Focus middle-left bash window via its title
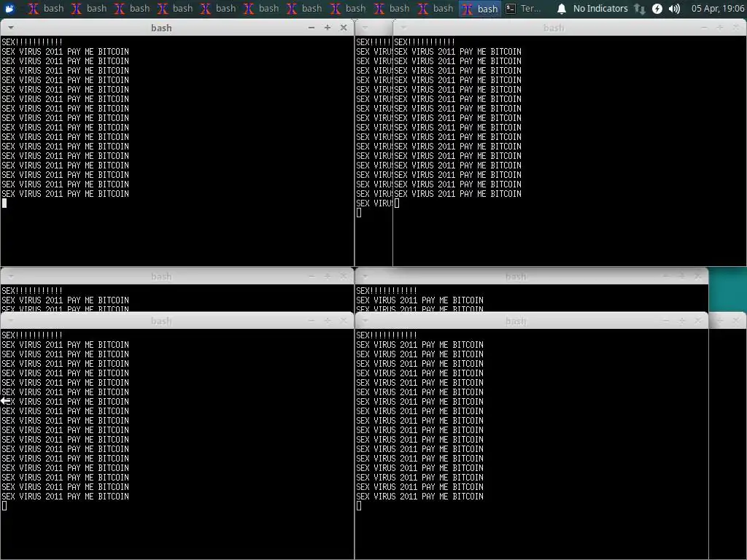Screen dimensions: 747x560 coord(161,276)
